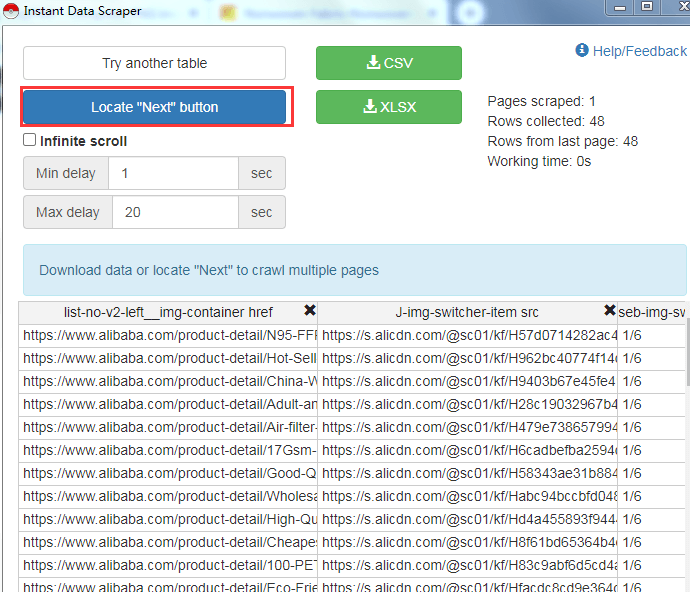Enable the Infinite scroll checkbox

(x=29, y=140)
